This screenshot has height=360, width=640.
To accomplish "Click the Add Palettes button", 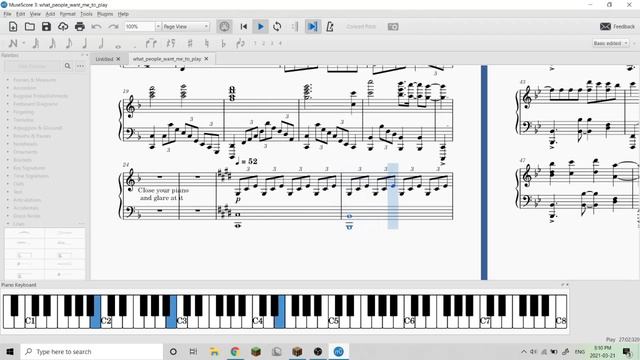I will (x=32, y=66).
